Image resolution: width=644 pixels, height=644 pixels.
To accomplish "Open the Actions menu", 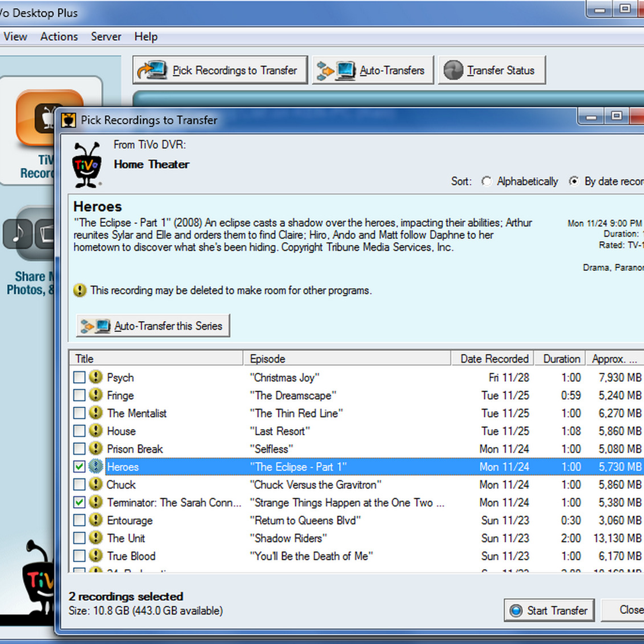I will (59, 37).
